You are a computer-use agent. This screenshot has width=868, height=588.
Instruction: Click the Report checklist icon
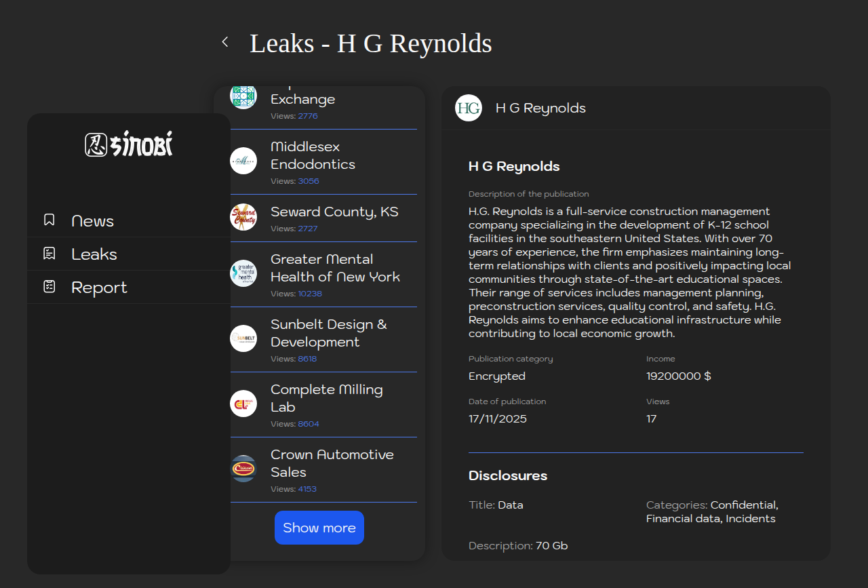50,287
